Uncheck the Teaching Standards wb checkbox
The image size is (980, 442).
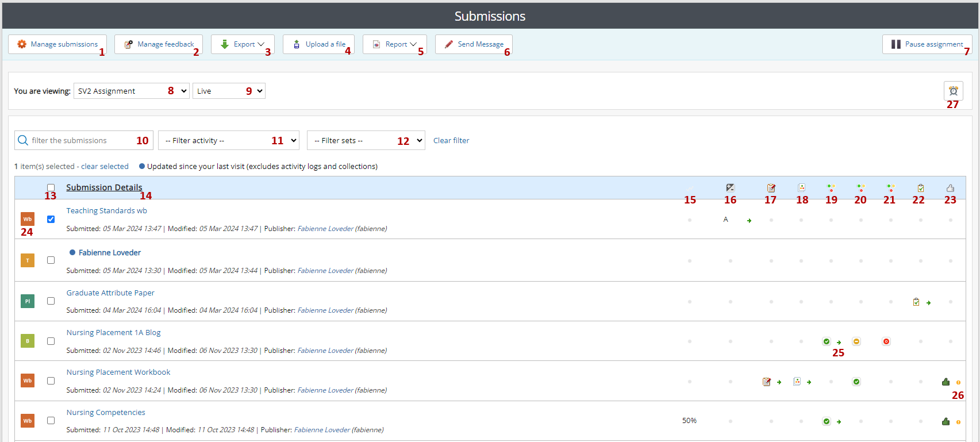pyautogui.click(x=51, y=219)
